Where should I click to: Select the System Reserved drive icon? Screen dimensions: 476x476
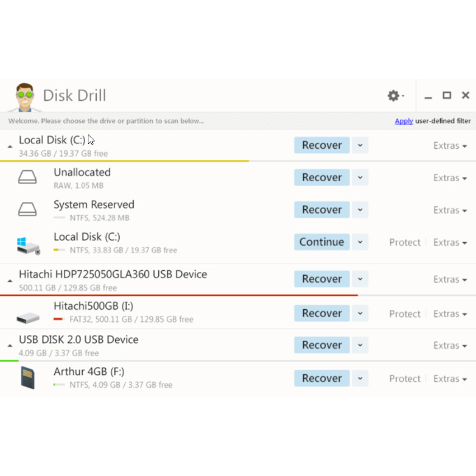(27, 210)
